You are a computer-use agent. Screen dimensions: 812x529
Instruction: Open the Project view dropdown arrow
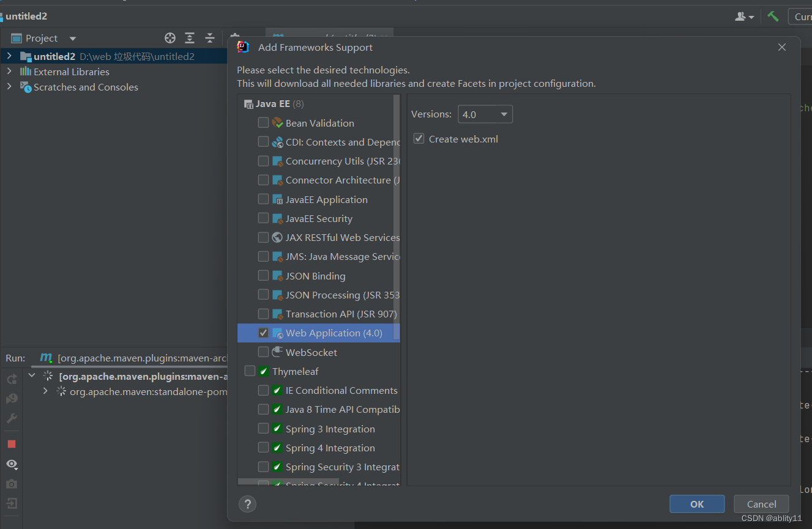pyautogui.click(x=73, y=38)
